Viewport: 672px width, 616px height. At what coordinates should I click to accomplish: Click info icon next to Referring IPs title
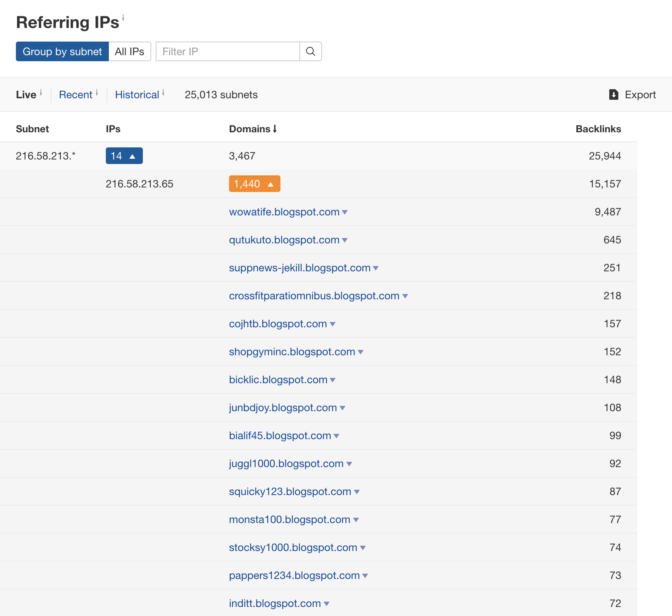[123, 17]
